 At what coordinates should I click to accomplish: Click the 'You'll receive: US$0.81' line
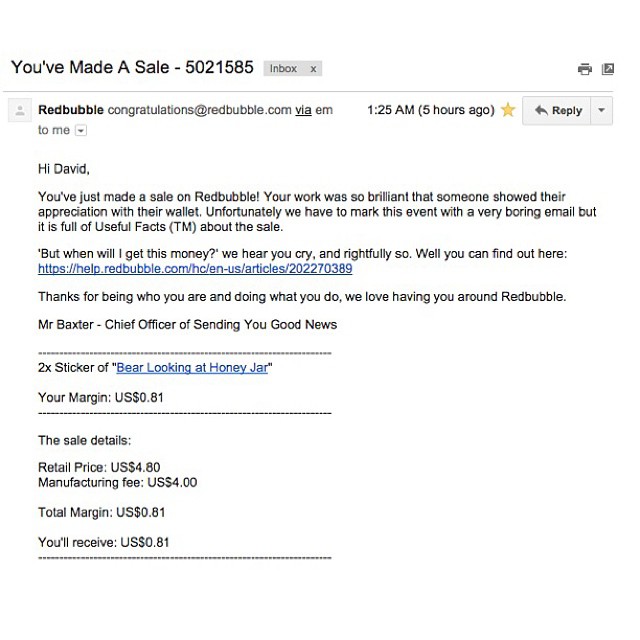click(x=103, y=542)
